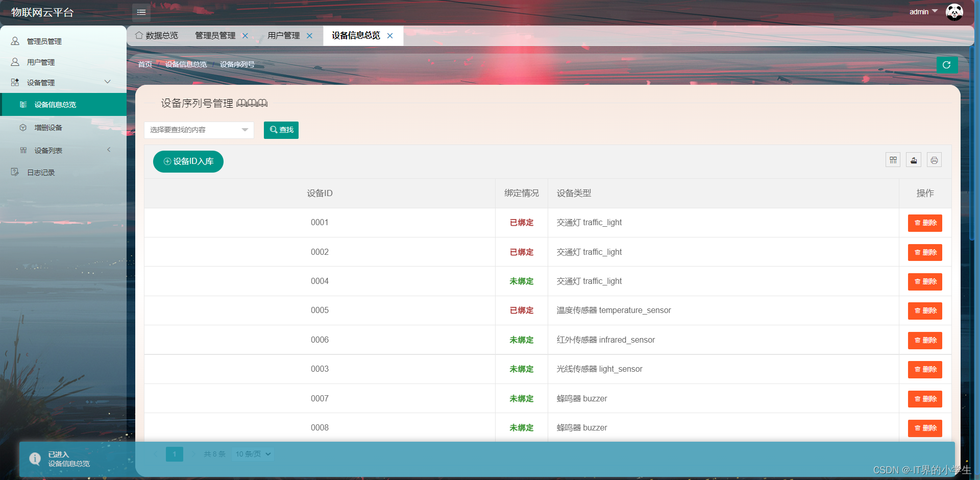Delete device 0005
Image resolution: width=980 pixels, height=480 pixels.
click(925, 310)
